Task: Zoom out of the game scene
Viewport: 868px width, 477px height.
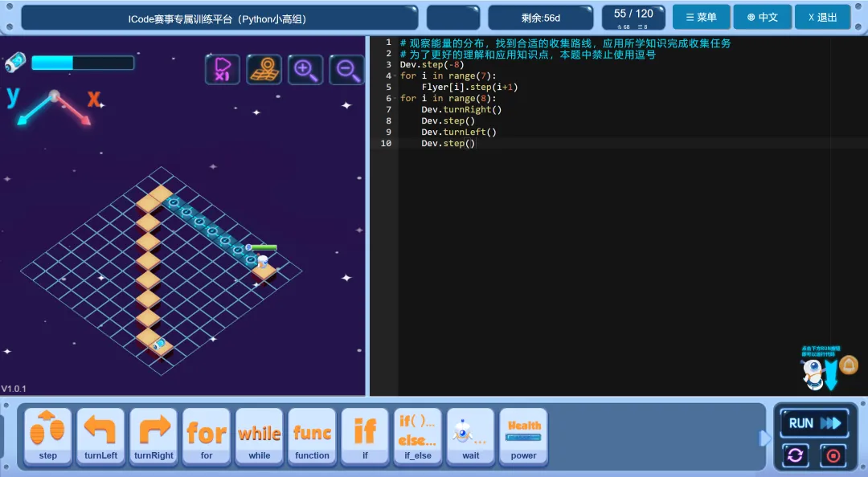Action: pyautogui.click(x=347, y=70)
